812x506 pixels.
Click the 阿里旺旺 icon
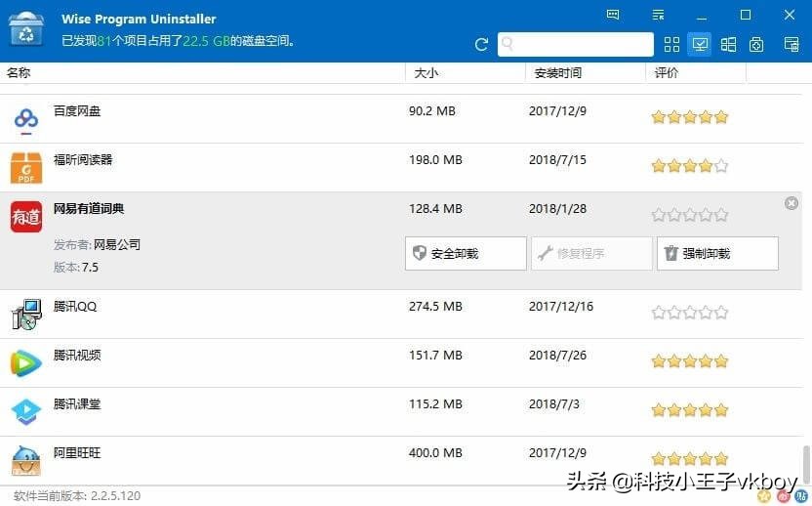[26, 460]
